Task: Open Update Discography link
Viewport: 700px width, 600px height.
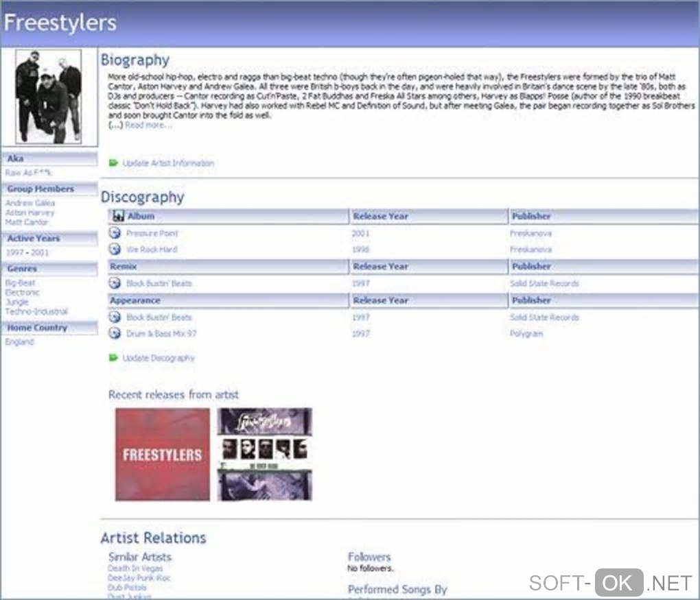Action: pyautogui.click(x=159, y=358)
